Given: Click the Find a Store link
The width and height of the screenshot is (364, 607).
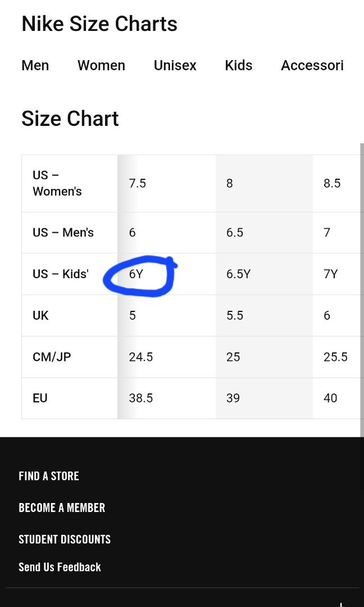Looking at the screenshot, I should [49, 476].
